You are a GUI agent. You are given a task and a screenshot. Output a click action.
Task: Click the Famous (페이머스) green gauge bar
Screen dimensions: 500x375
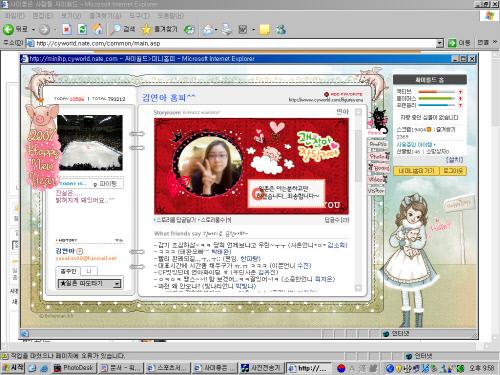436,98
